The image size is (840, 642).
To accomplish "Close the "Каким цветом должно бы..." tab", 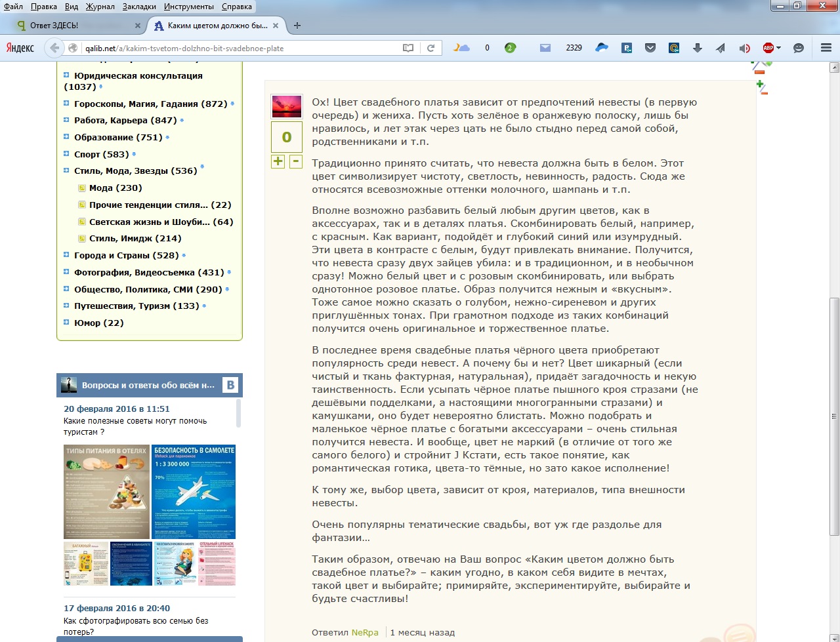I will pyautogui.click(x=276, y=26).
